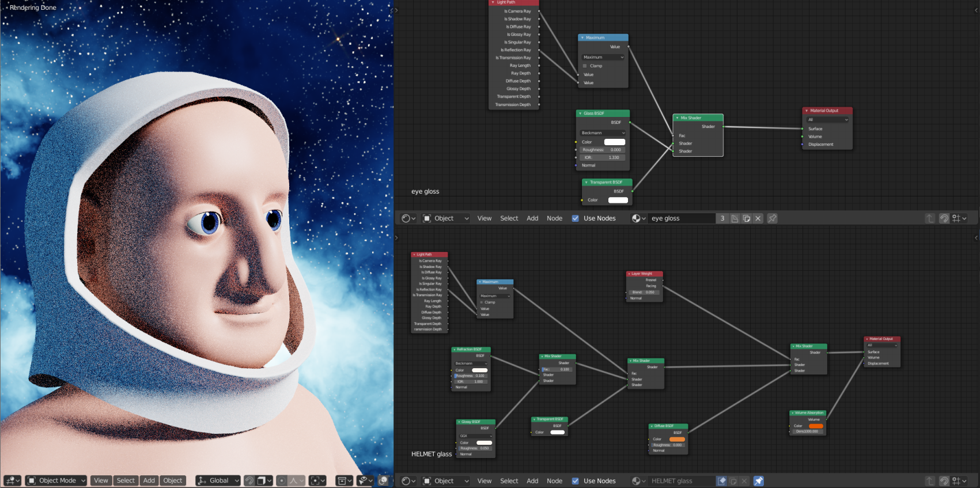Open snap options dropdown in upper node editor

[959, 218]
